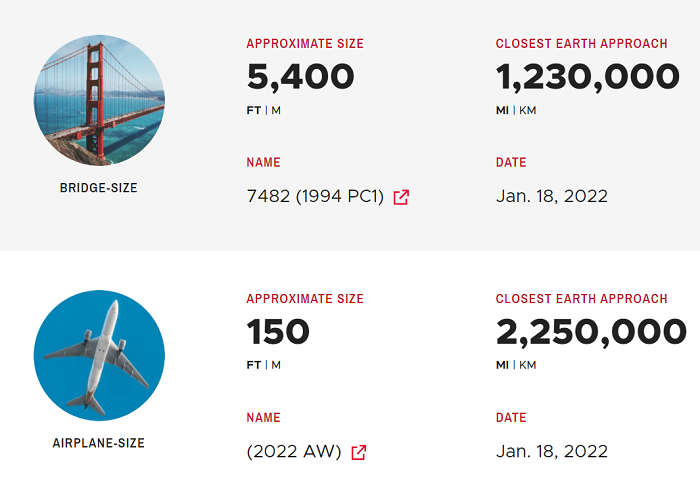Image resolution: width=700 pixels, height=496 pixels.
Task: Click the BRIDGE-SIZE caption
Action: (x=99, y=187)
